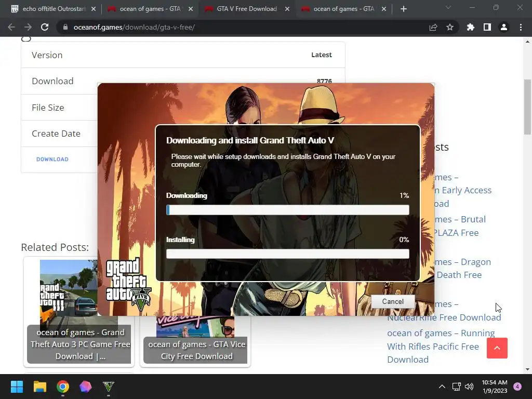The width and height of the screenshot is (532, 399).
Task: Click scrollbar up arrow
Action: point(527,42)
